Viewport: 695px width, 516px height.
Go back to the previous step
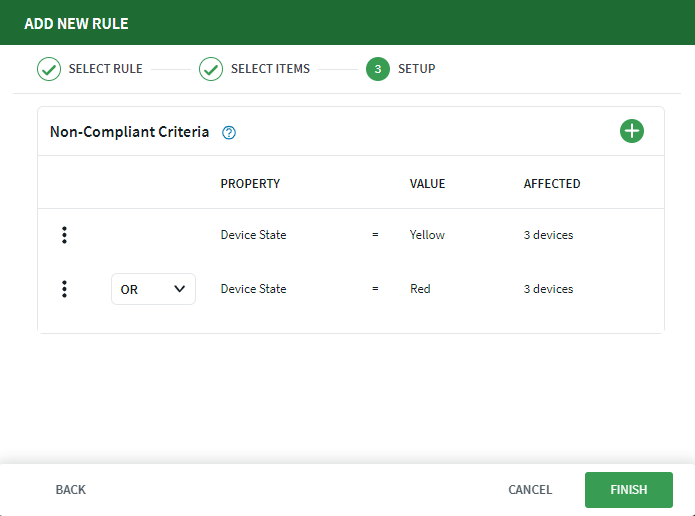pyautogui.click(x=70, y=490)
